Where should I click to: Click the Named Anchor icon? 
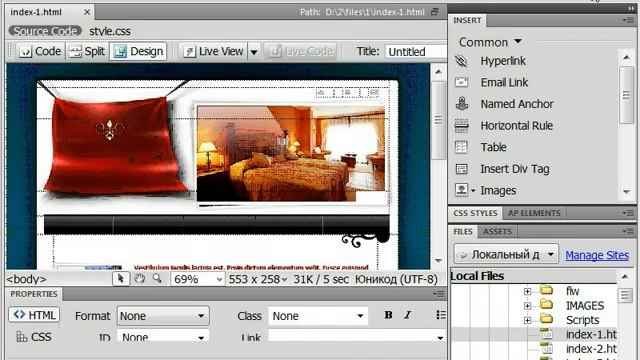462,104
